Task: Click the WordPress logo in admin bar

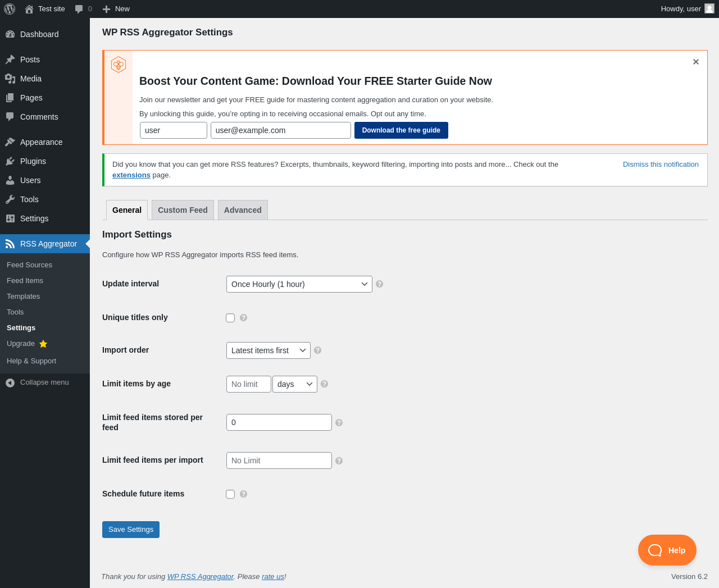Action: point(10,9)
